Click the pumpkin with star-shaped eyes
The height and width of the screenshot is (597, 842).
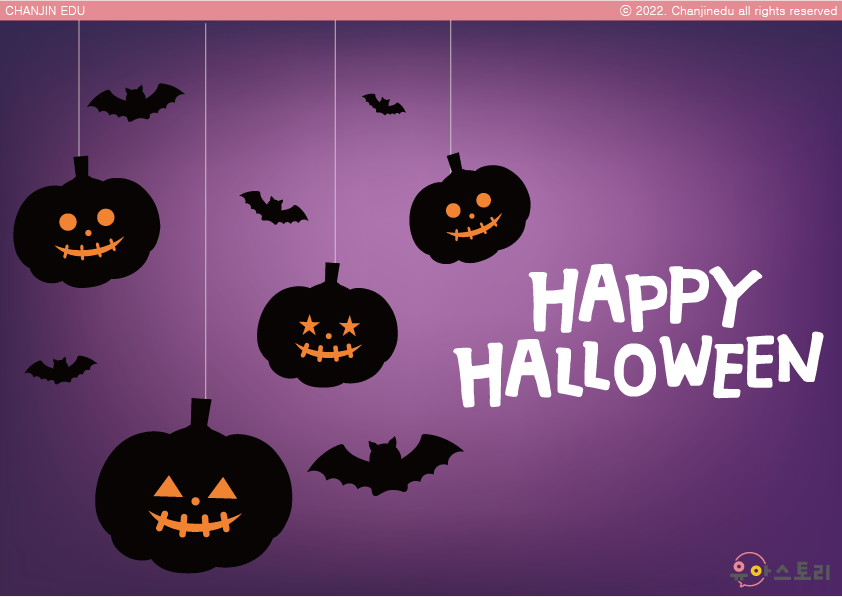coord(327,330)
